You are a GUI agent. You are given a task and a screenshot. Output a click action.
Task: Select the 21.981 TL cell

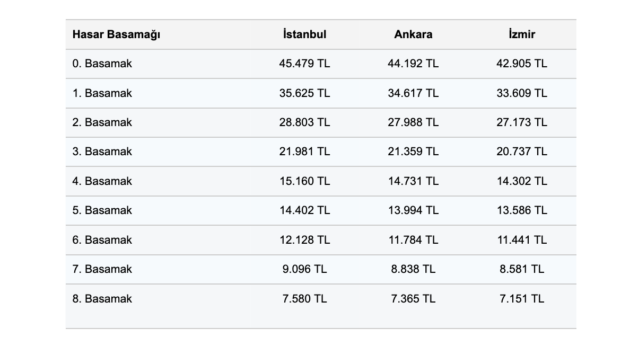[304, 152]
